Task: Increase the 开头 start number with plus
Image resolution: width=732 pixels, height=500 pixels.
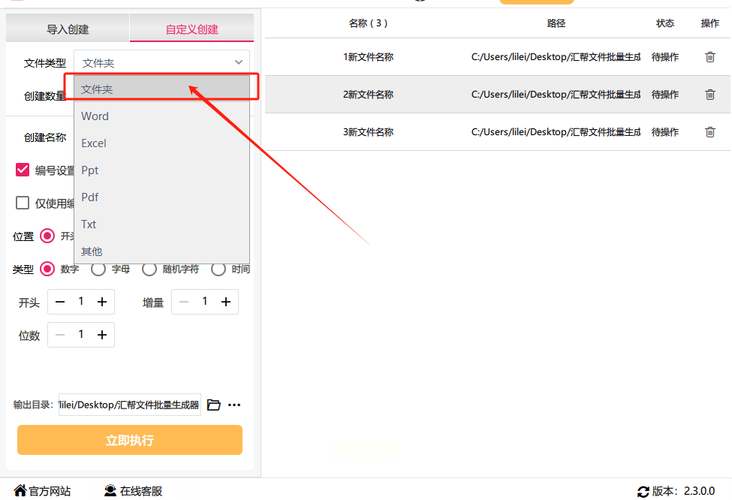Action: (x=102, y=302)
